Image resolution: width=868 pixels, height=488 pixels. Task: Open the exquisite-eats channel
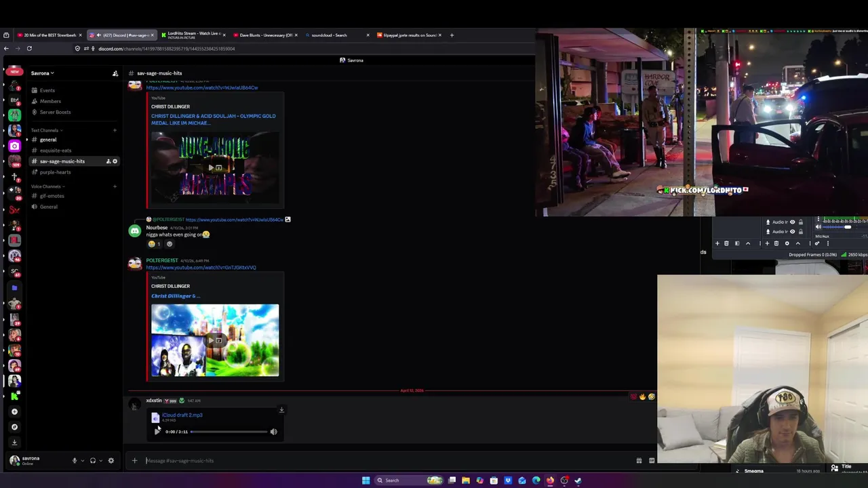tap(55, 150)
